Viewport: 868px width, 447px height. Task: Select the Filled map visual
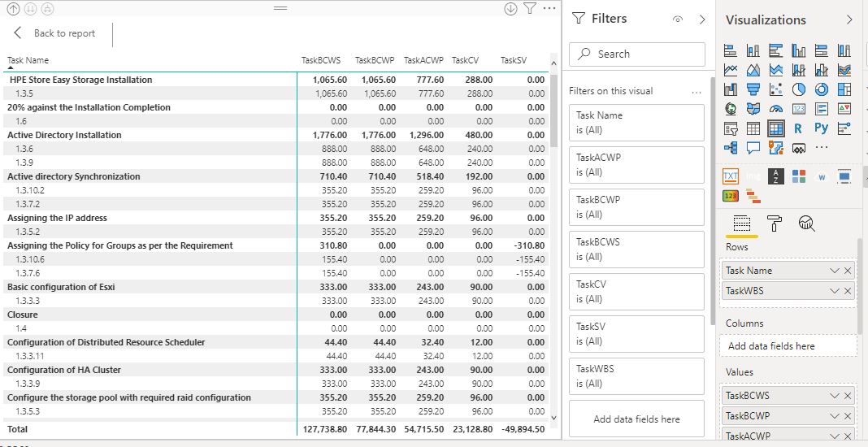tap(753, 109)
